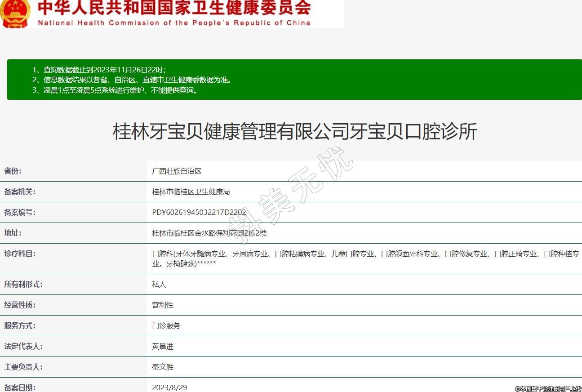Screen dimensions: 582x392
Task: Click the address value 金水路保利花园2栋2楼
Action: (209, 233)
